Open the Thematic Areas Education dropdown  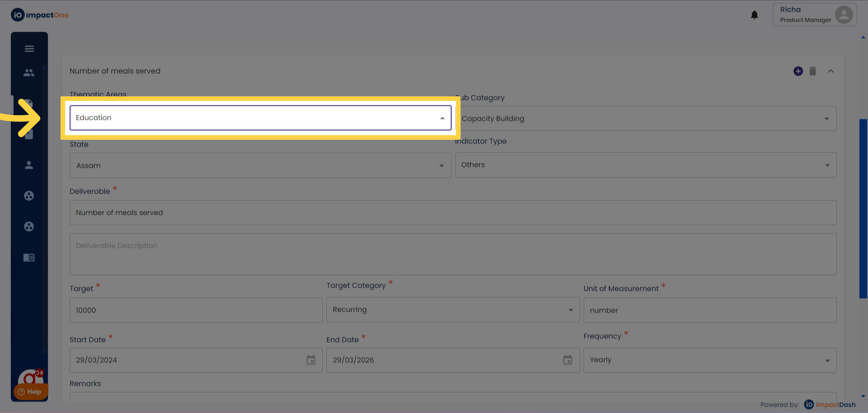[x=260, y=118]
